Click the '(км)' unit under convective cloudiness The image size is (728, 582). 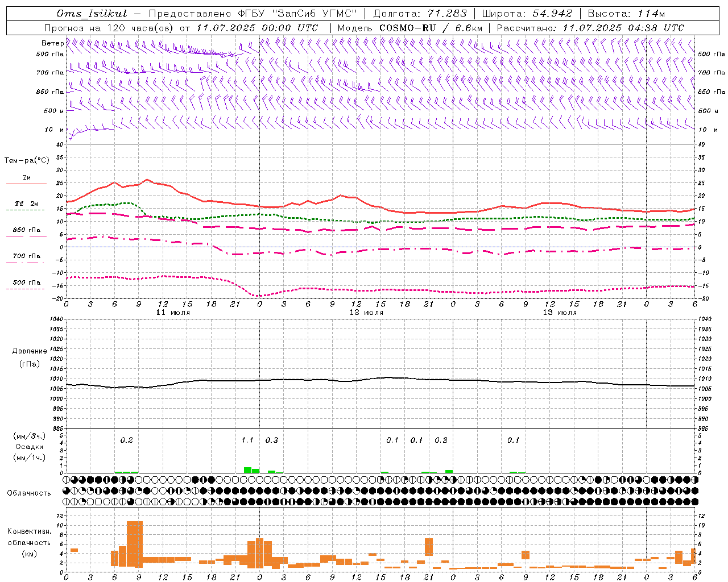point(29,554)
